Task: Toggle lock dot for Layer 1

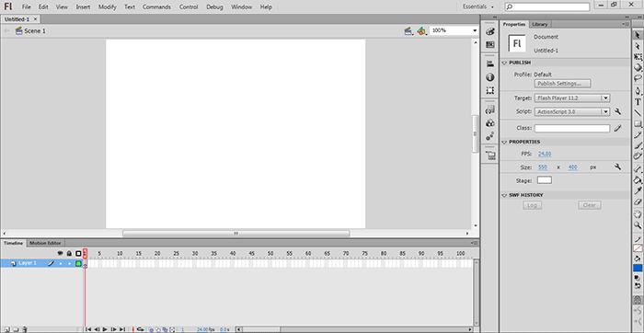Action: pyautogui.click(x=69, y=264)
